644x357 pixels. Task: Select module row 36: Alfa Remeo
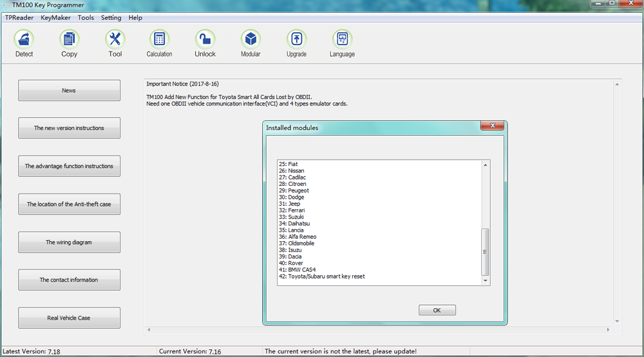298,237
